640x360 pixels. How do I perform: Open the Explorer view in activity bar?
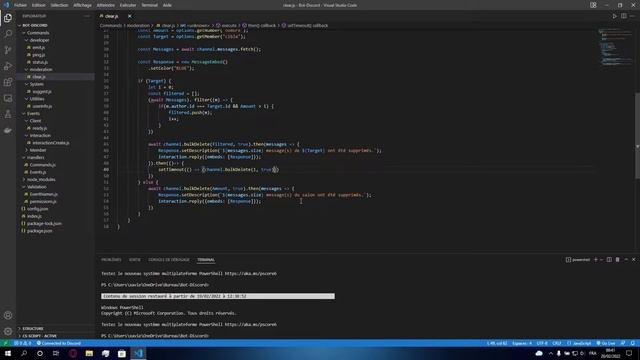[x=8, y=18]
